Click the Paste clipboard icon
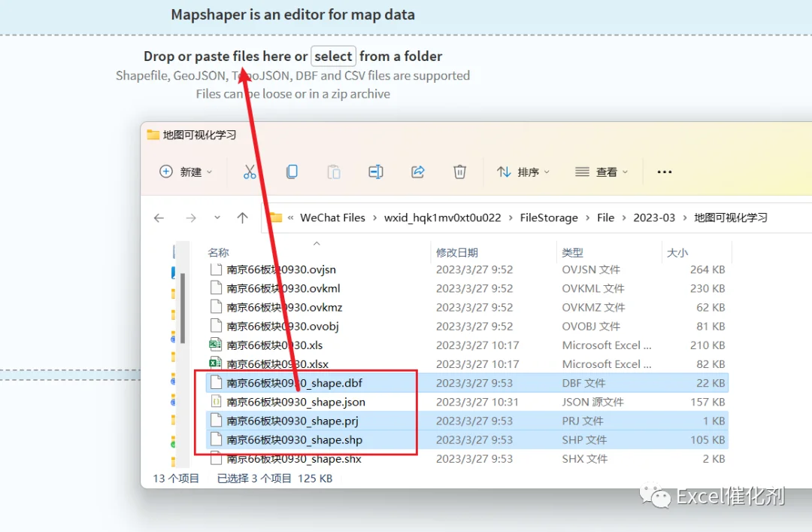 point(334,172)
